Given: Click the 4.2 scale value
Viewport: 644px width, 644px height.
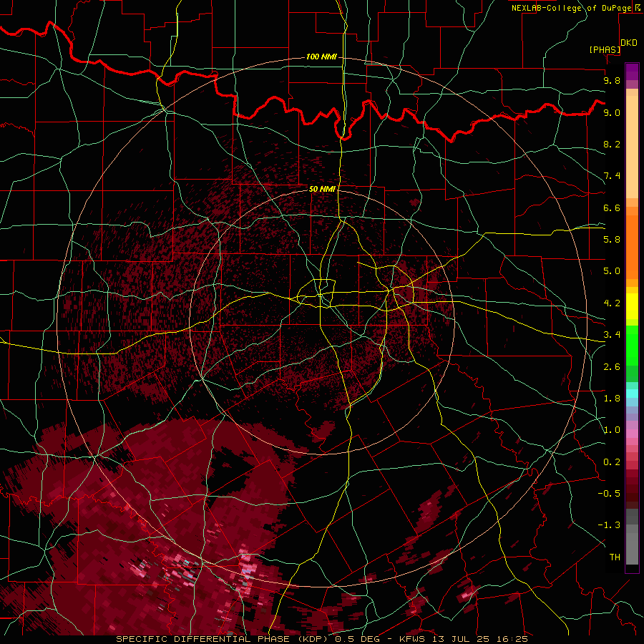Looking at the screenshot, I should (612, 303).
